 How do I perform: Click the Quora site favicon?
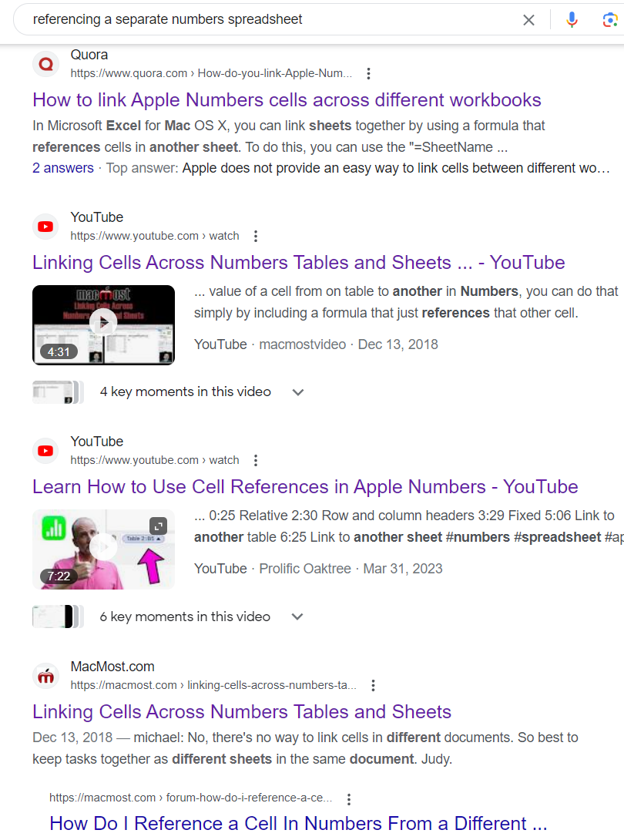coord(46,64)
